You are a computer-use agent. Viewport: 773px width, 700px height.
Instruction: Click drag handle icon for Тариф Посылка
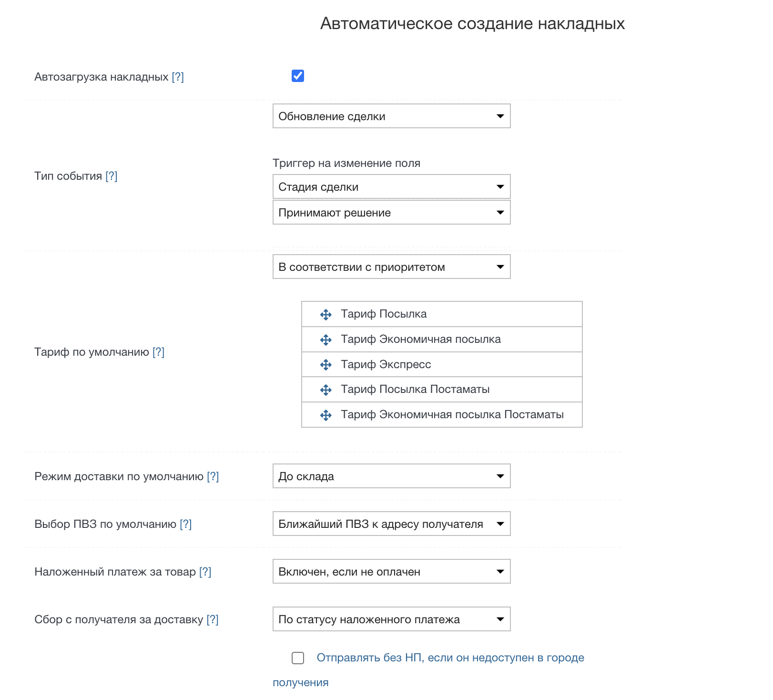(326, 315)
